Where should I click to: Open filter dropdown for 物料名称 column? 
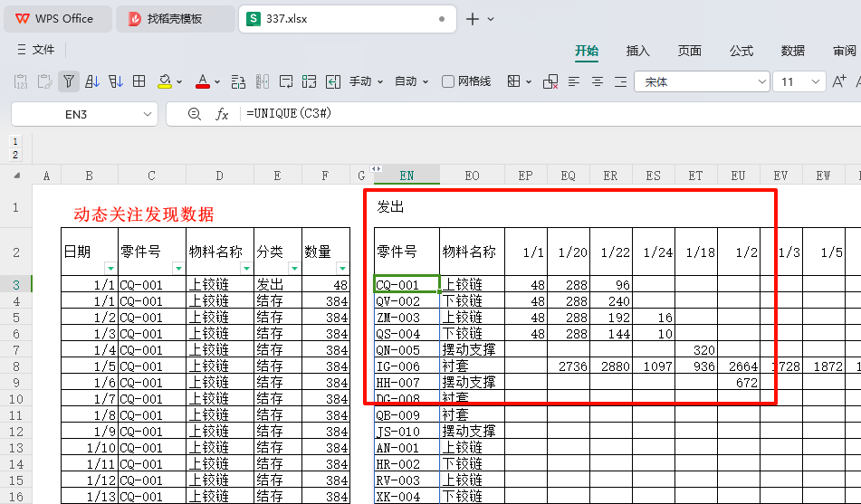[246, 269]
